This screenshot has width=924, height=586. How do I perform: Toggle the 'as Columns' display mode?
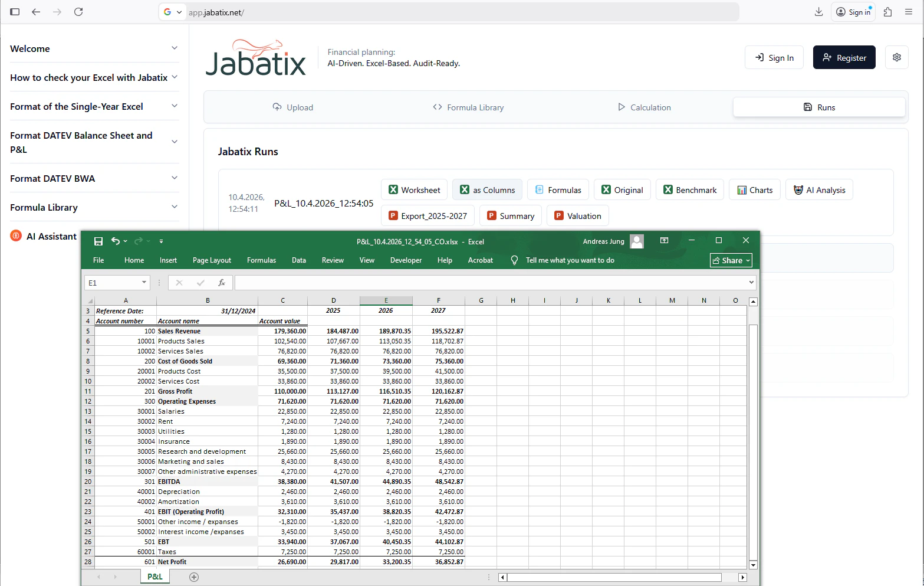coord(487,189)
